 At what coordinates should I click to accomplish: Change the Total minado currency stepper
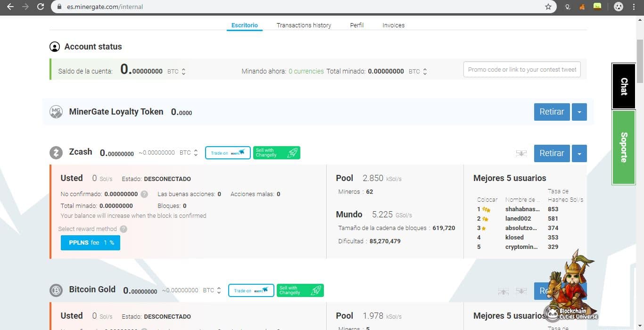425,72
